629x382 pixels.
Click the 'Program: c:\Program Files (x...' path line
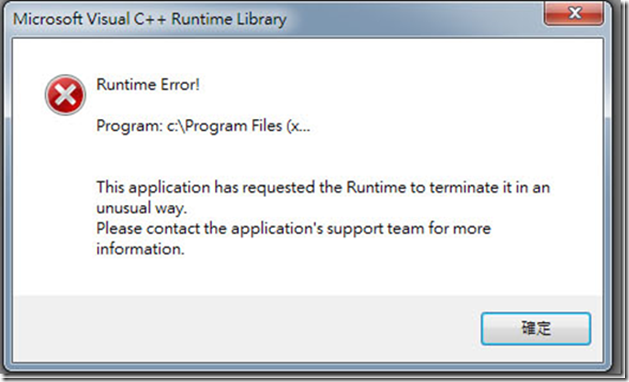203,126
